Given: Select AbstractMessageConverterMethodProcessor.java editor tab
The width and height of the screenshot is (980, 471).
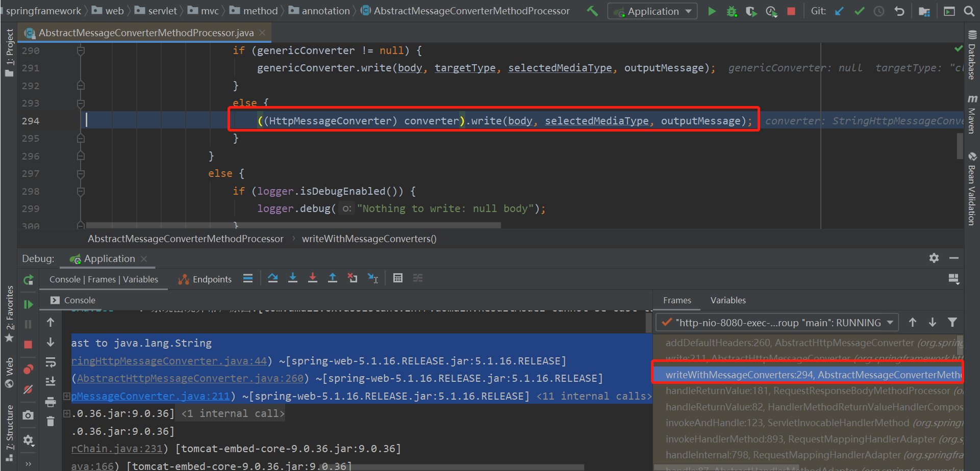Looking at the screenshot, I should tap(145, 33).
